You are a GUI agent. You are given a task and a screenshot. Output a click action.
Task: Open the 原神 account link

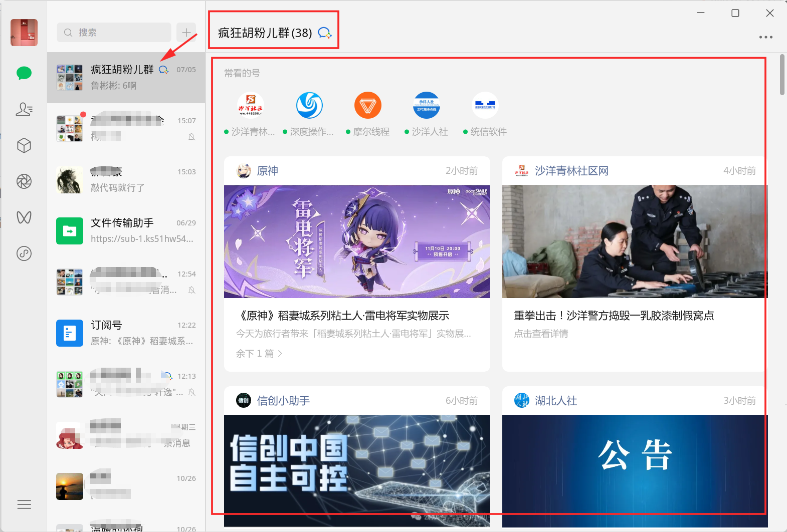pos(268,171)
